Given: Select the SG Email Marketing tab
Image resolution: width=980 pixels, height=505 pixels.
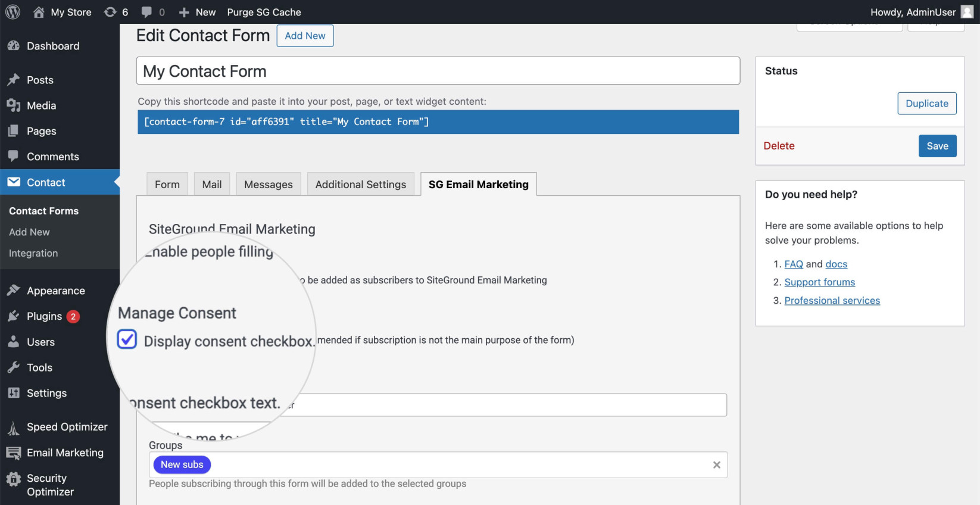Looking at the screenshot, I should pyautogui.click(x=479, y=185).
